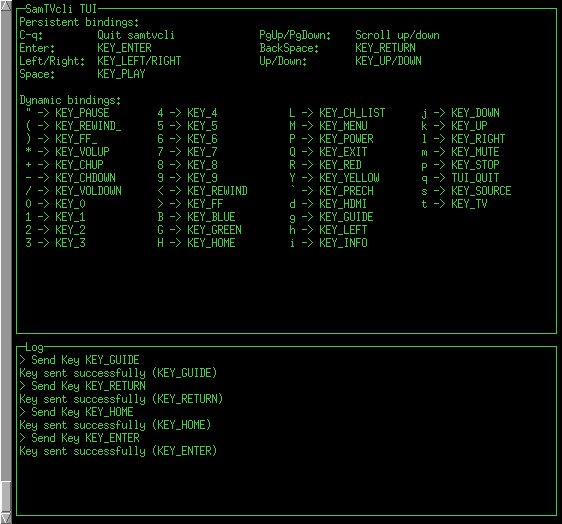Click 'KEY_REWIND' bound to '<'
Viewport: 562px width, 524px height.
[217, 191]
